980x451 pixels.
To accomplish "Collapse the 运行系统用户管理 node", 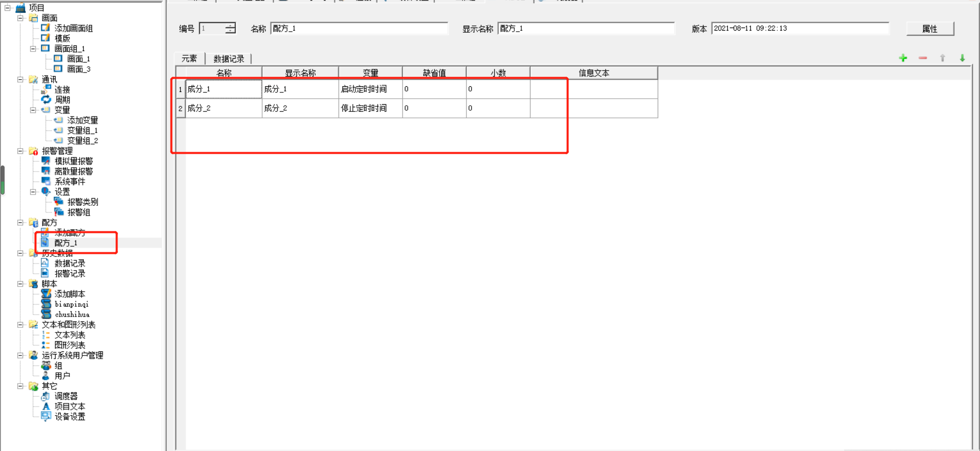I will pos(20,355).
